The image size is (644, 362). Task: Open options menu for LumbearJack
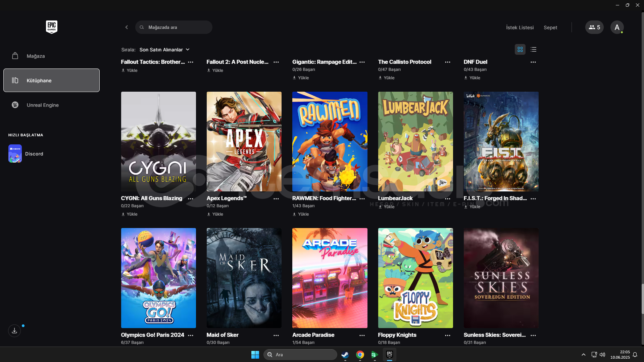point(448,198)
